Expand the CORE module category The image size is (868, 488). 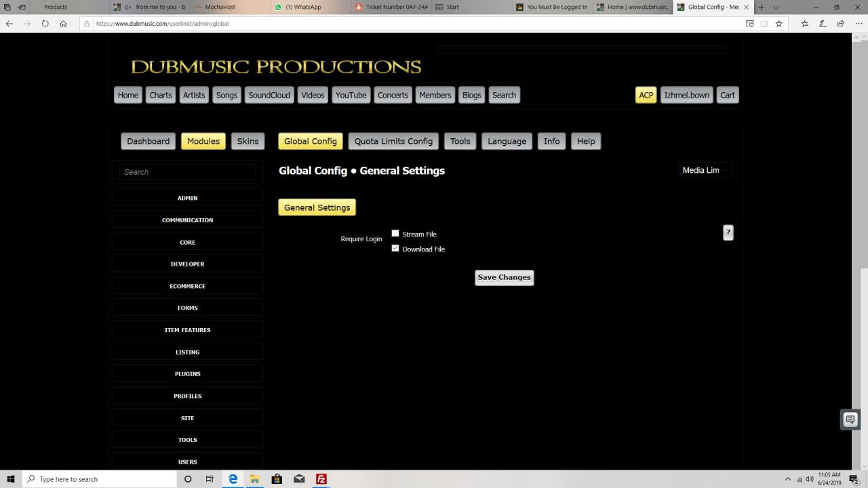[188, 242]
